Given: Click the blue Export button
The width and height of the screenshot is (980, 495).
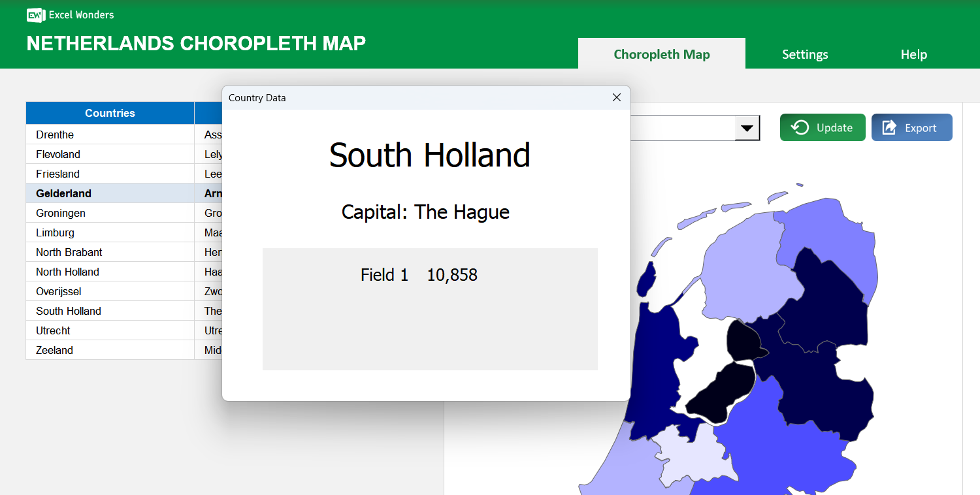Looking at the screenshot, I should (x=911, y=127).
